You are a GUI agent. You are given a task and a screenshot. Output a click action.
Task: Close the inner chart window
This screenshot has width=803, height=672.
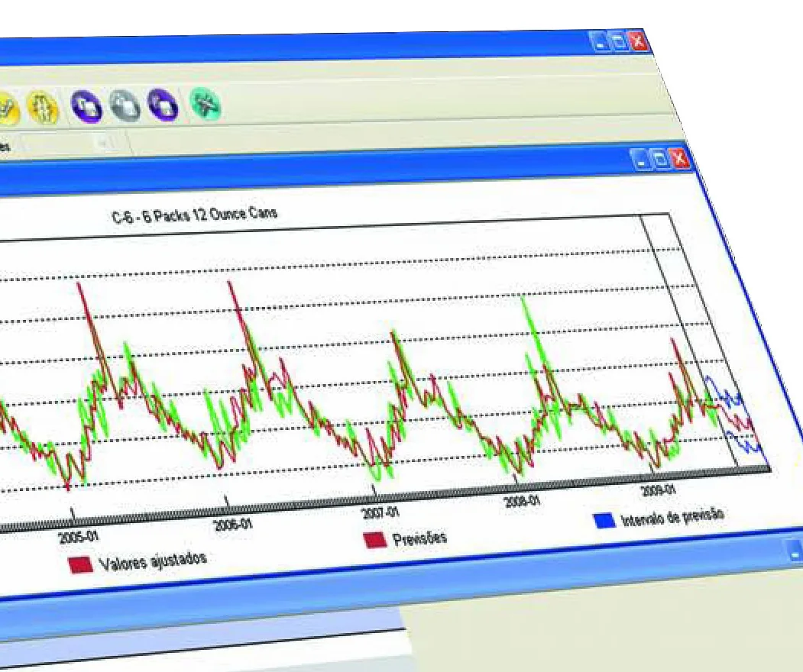680,158
